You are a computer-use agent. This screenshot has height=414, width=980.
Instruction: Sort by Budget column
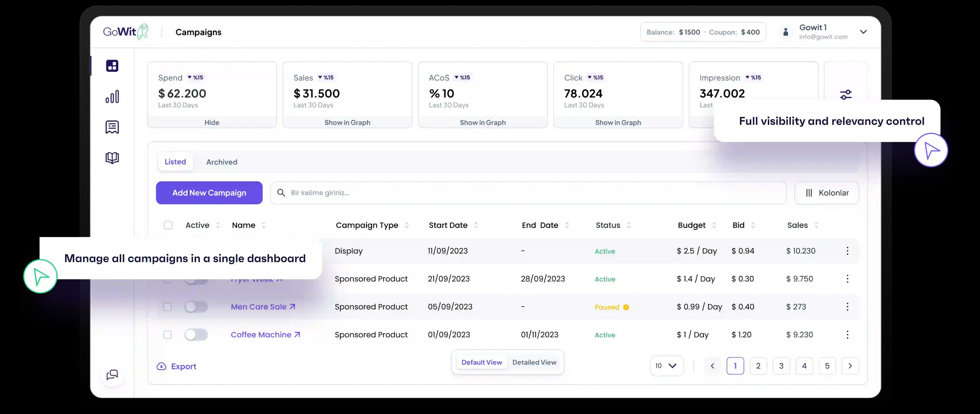pos(714,225)
